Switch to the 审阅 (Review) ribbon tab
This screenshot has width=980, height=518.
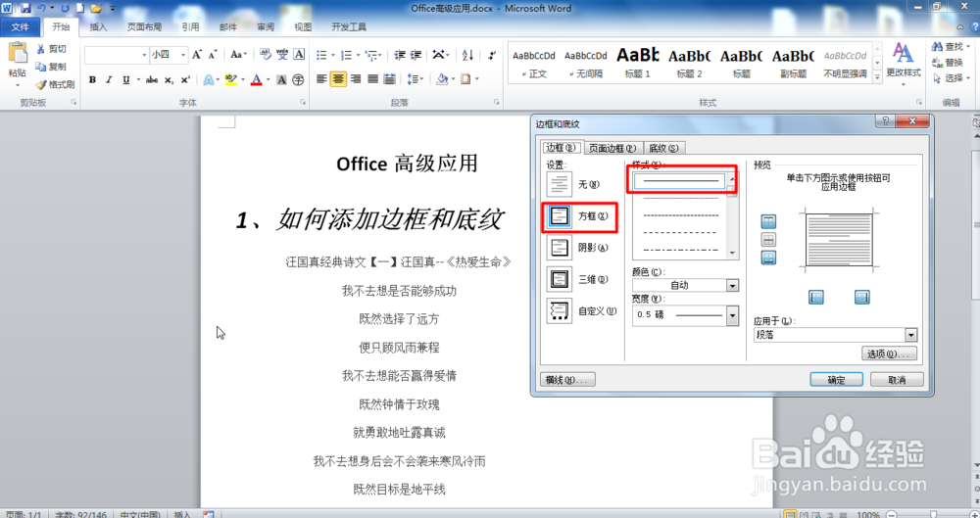(x=266, y=26)
